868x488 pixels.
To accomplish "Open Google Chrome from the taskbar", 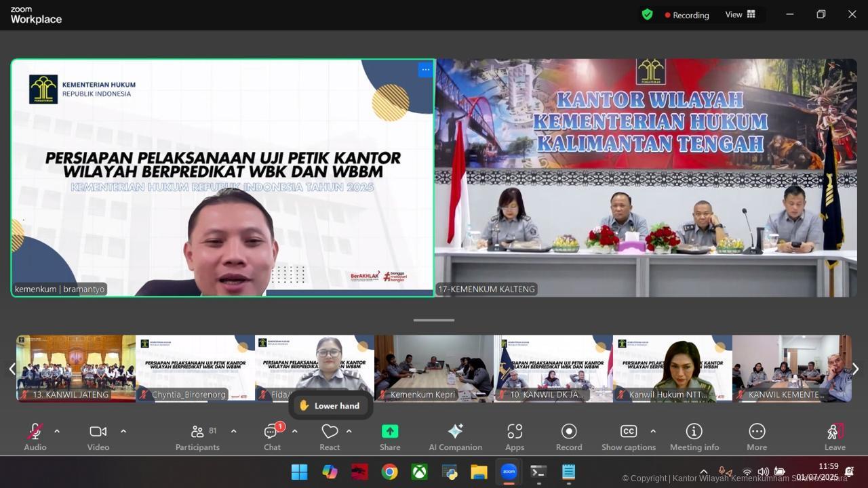I will coord(389,472).
